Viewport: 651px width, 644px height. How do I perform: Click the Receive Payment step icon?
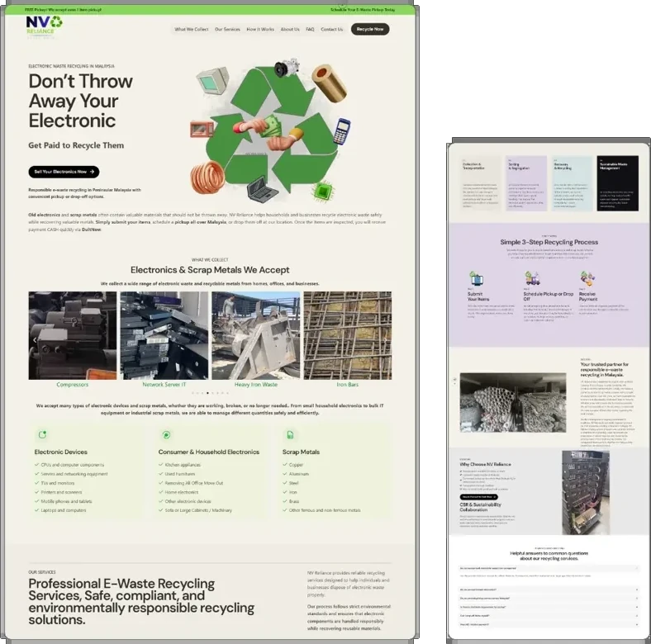(587, 278)
